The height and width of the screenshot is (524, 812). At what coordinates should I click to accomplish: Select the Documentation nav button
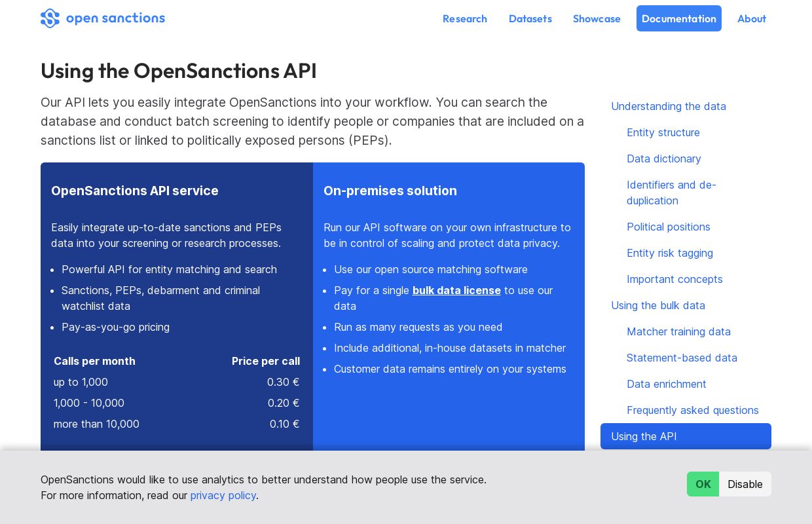(x=679, y=18)
